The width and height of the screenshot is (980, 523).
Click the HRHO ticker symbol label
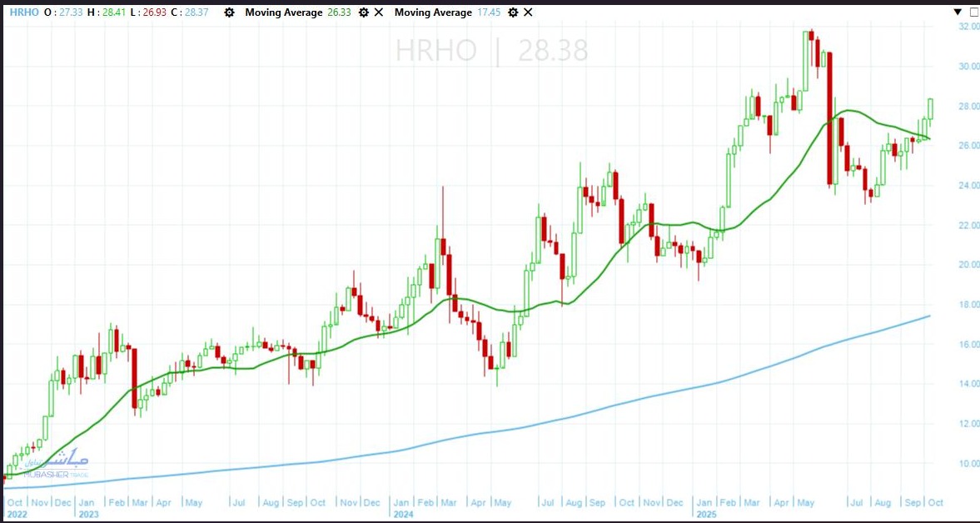pyautogui.click(x=23, y=12)
